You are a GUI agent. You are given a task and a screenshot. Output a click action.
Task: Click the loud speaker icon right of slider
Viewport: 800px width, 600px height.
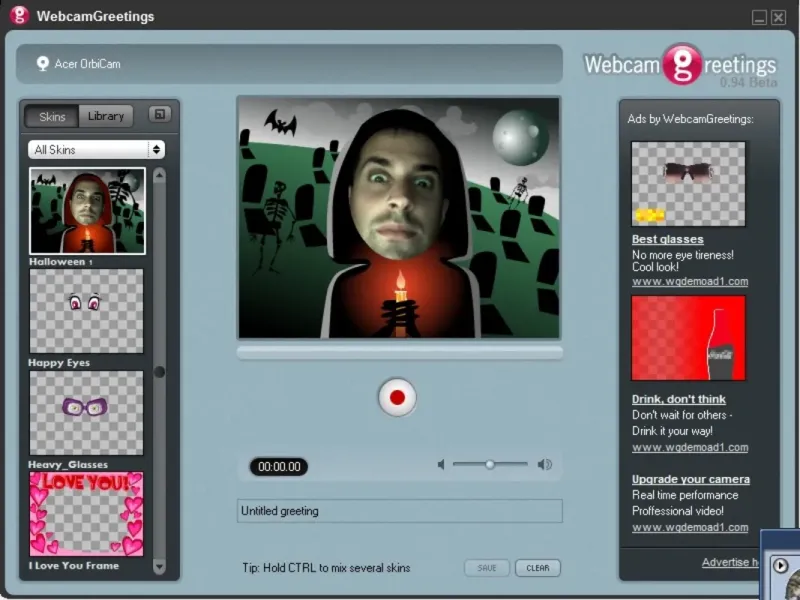544,464
